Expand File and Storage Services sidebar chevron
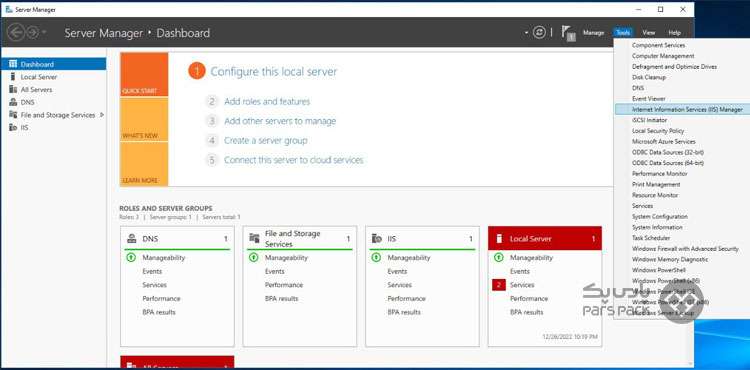This screenshot has width=750, height=370. pyautogui.click(x=101, y=115)
